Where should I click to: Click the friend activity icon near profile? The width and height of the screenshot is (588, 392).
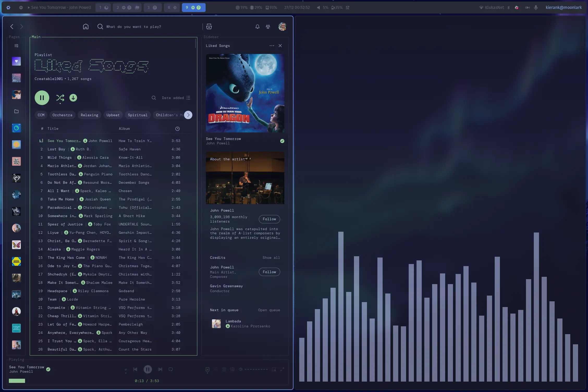(x=268, y=26)
